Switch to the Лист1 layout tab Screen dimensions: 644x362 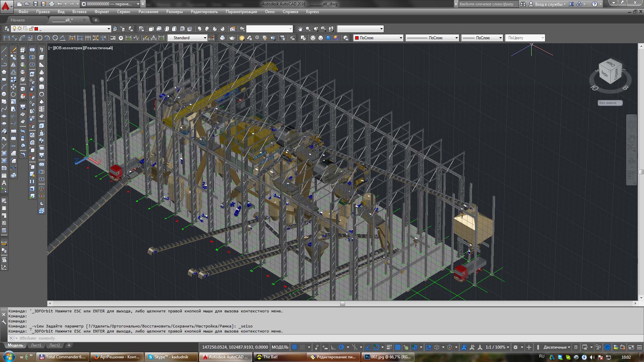[x=36, y=345]
